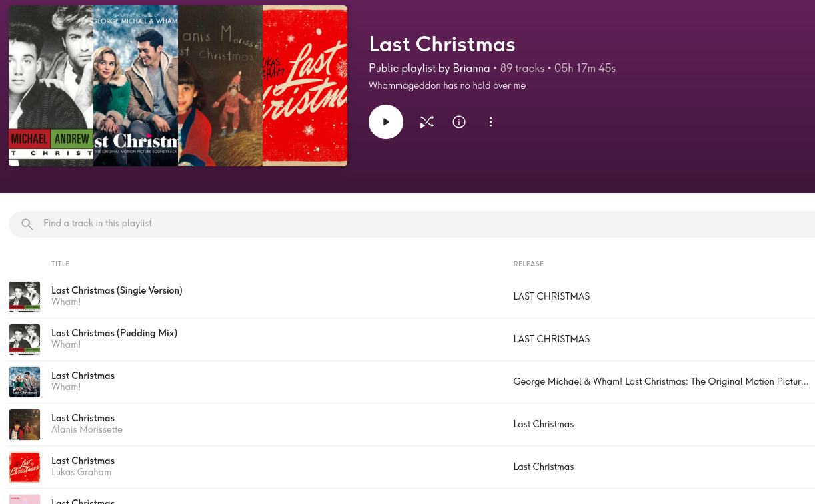Click Alanis Morissette track album thumbnail
815x504 pixels.
(25, 425)
